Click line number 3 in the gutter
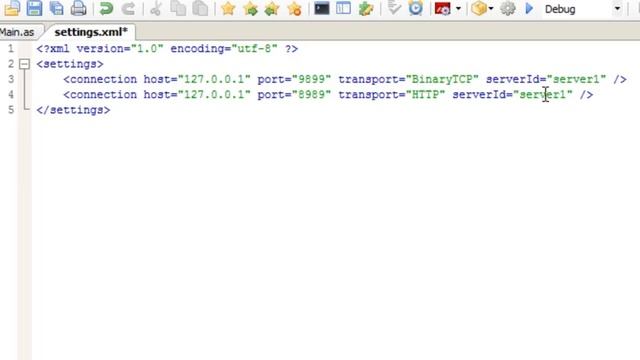The height and width of the screenshot is (360, 640). [x=11, y=79]
